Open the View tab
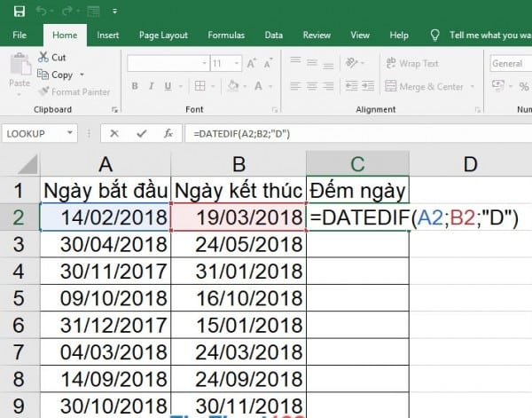Viewport: 532px width, 418px height. pyautogui.click(x=360, y=35)
